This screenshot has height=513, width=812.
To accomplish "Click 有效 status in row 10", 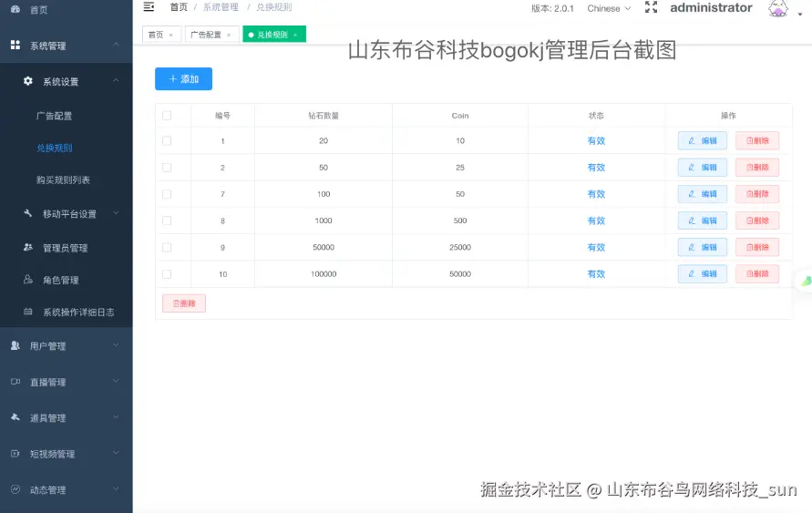I will click(596, 274).
